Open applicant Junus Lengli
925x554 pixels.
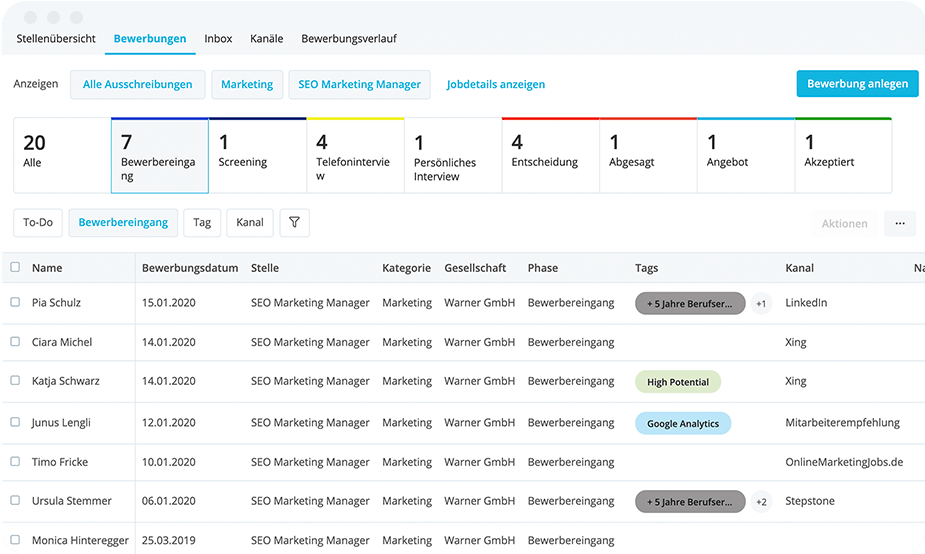[x=61, y=422]
